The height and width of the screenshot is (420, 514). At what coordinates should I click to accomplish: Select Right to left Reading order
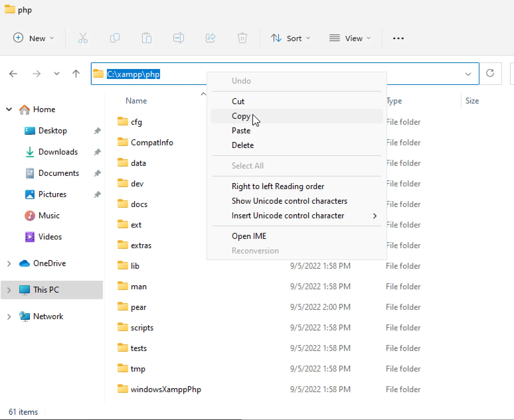coord(297,186)
